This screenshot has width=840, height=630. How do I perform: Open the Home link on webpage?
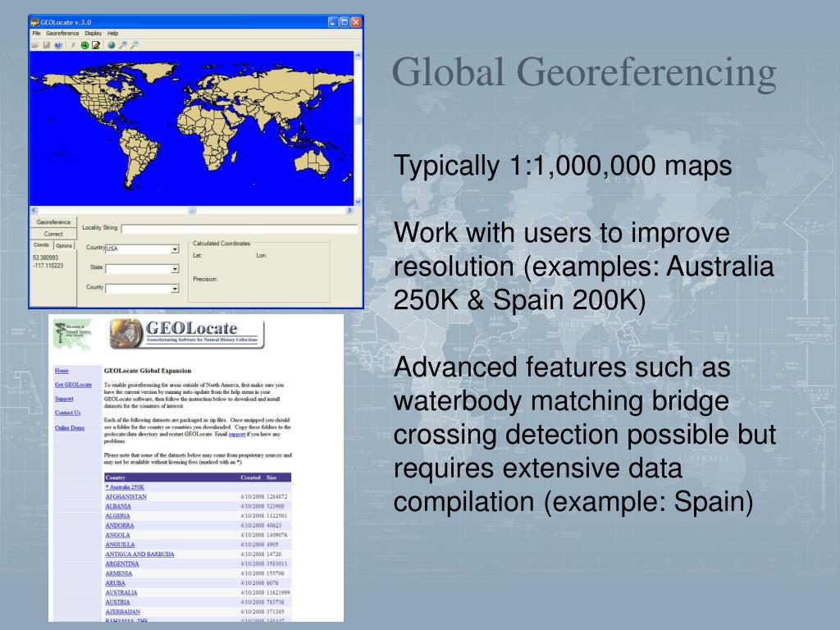(62, 371)
